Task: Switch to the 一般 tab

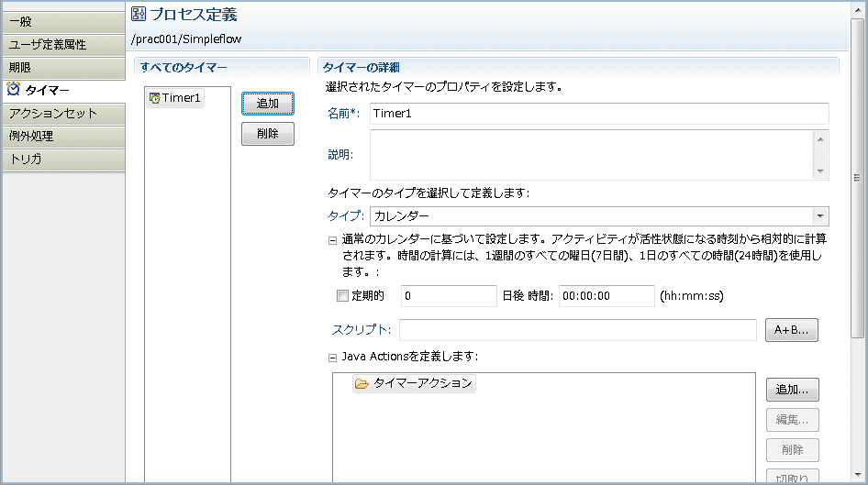Action: click(x=63, y=22)
